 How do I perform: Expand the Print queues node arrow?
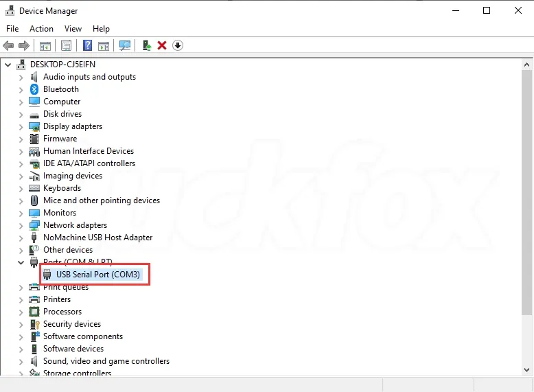pos(21,288)
